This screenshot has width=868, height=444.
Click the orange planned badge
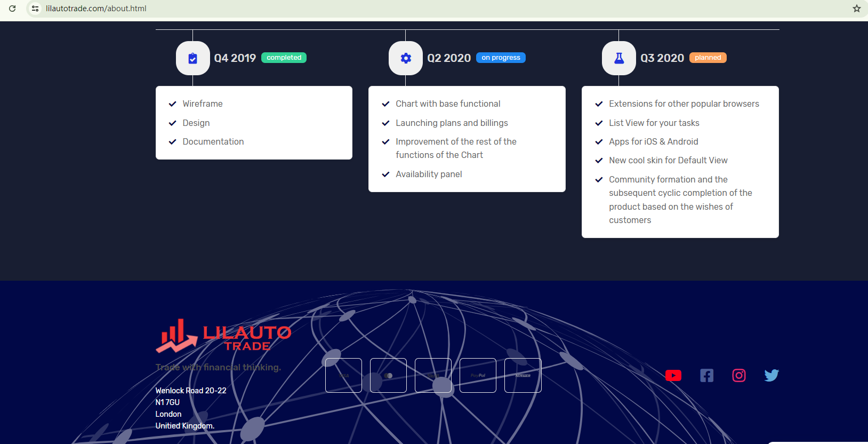[x=708, y=58]
